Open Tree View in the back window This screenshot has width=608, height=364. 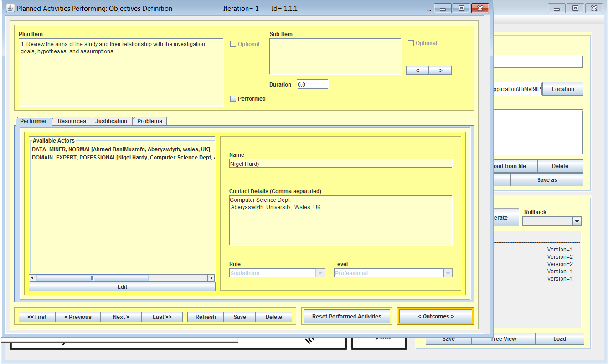(x=503, y=339)
